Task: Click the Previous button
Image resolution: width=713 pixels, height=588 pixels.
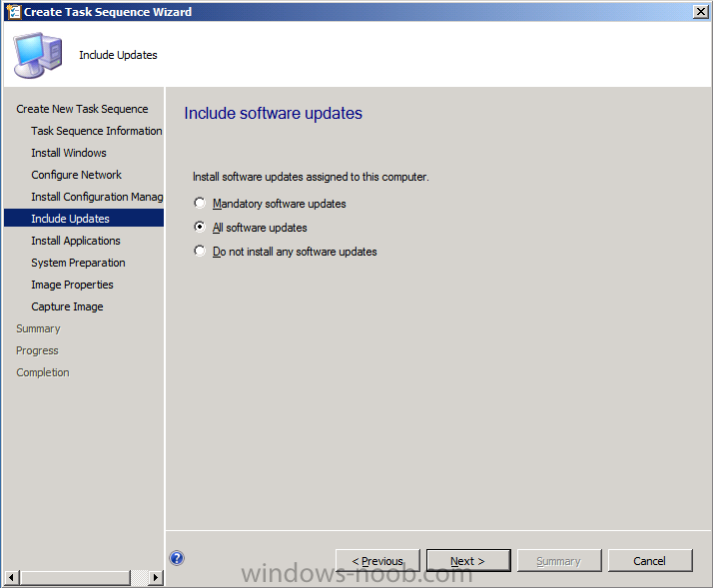Action: click(377, 561)
